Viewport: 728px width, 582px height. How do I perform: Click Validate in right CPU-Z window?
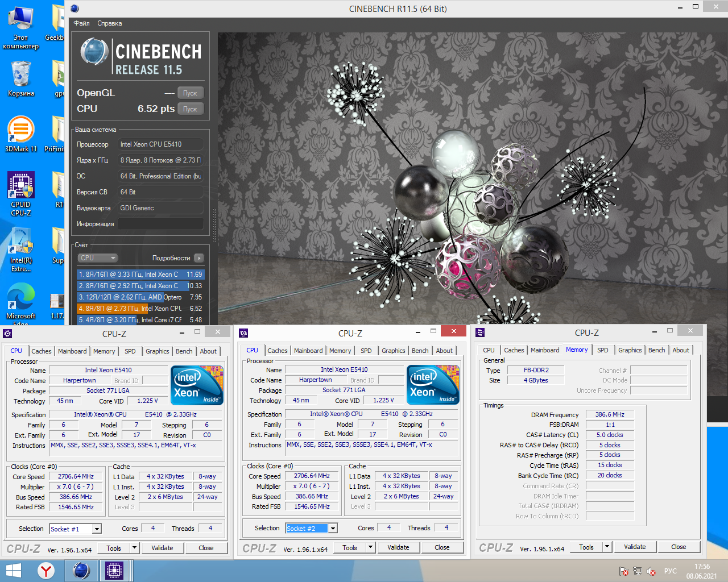coord(635,547)
